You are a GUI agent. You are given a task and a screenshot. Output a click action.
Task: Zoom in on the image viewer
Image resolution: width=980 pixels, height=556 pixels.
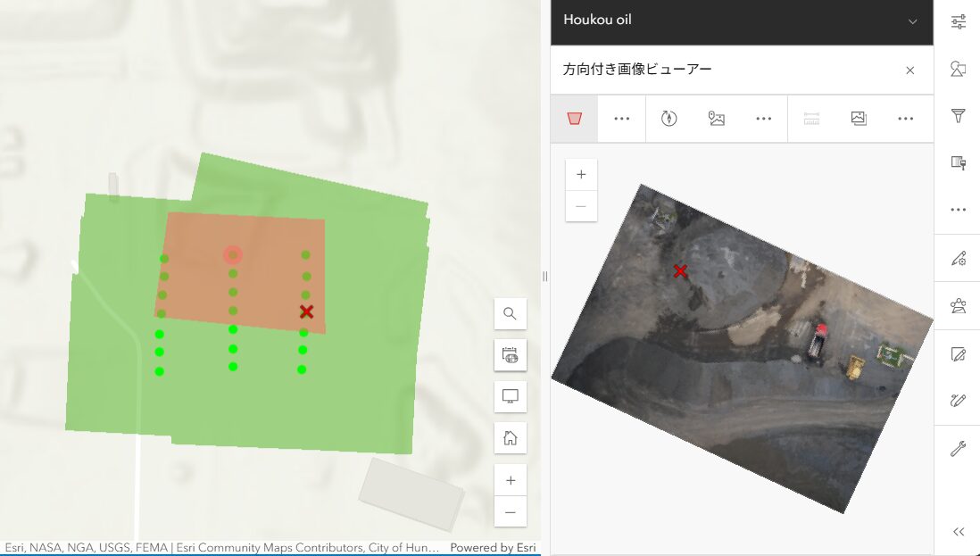(581, 175)
